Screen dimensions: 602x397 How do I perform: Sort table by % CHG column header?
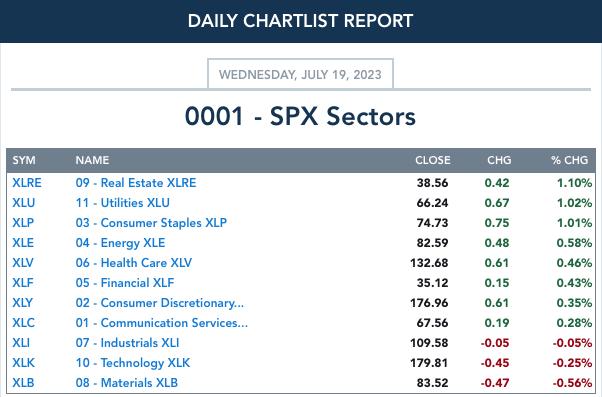click(x=569, y=160)
